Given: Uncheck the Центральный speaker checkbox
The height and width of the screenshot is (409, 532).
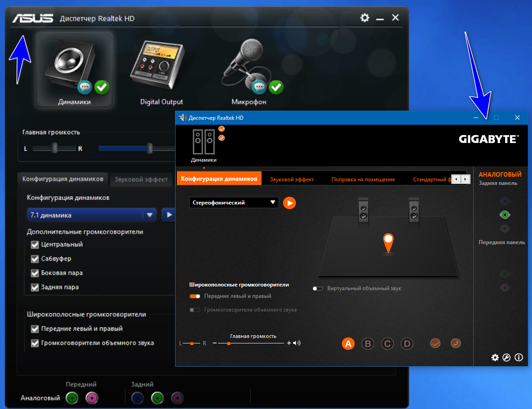Looking at the screenshot, I should point(35,244).
